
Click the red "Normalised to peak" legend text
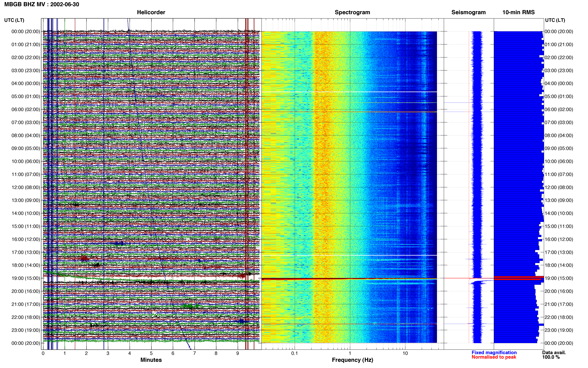tap(494, 357)
